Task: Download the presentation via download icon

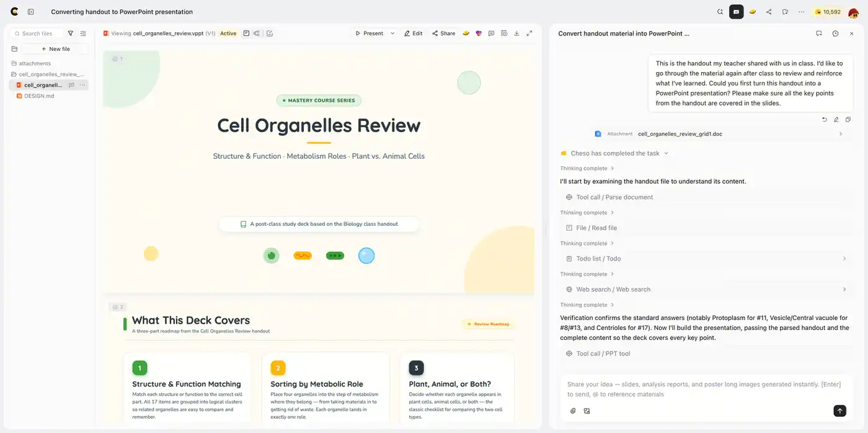Action: (516, 33)
